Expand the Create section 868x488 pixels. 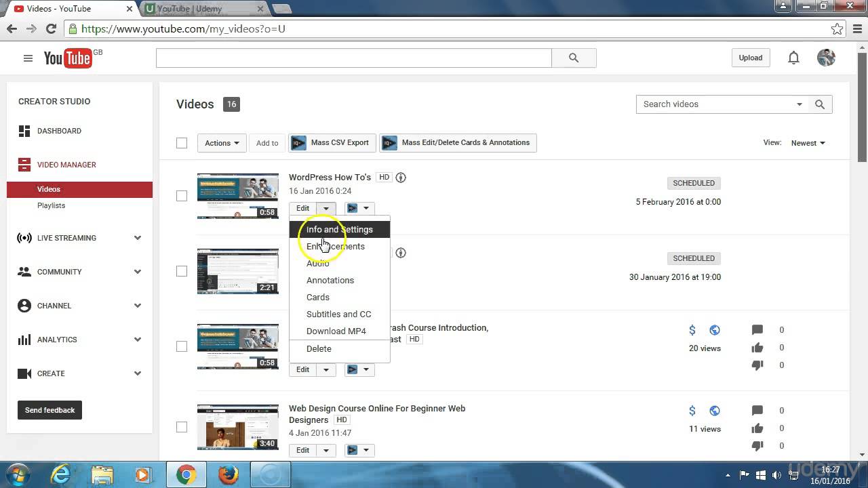(138, 373)
